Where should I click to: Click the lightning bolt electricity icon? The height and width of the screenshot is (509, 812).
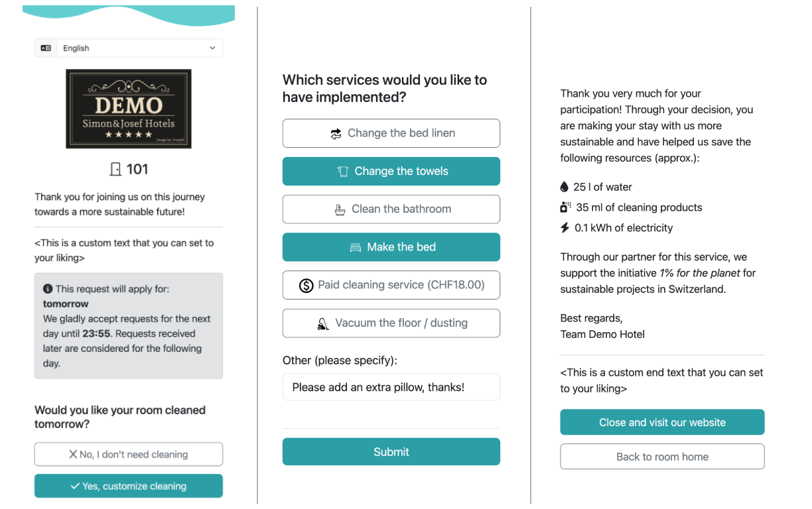[x=564, y=227]
